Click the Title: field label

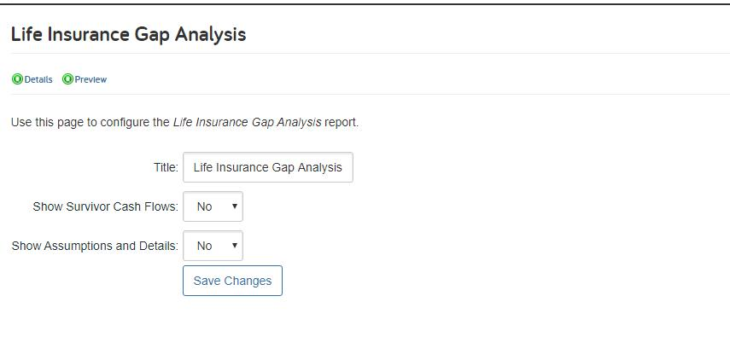click(166, 168)
